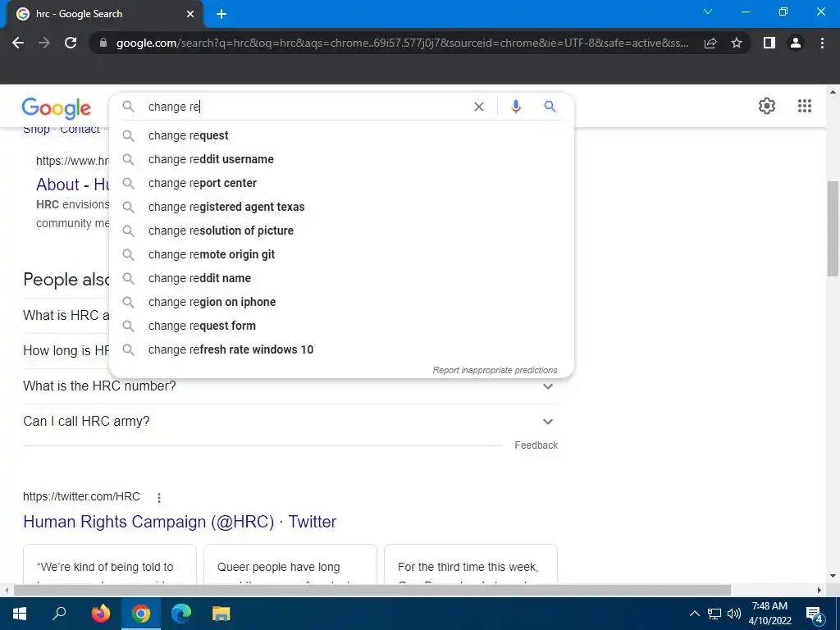840x630 pixels.
Task: Toggle the Chrome side panel icon
Action: (x=769, y=43)
